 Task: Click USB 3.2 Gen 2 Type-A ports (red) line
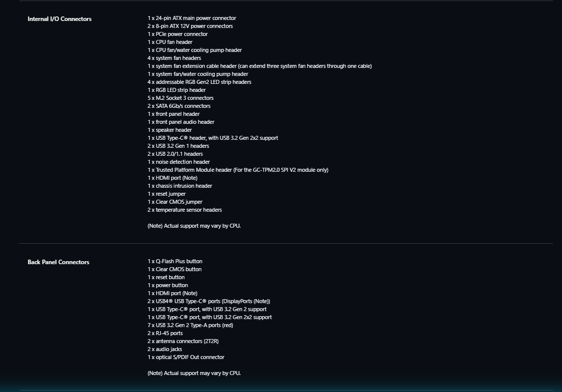coord(190,326)
